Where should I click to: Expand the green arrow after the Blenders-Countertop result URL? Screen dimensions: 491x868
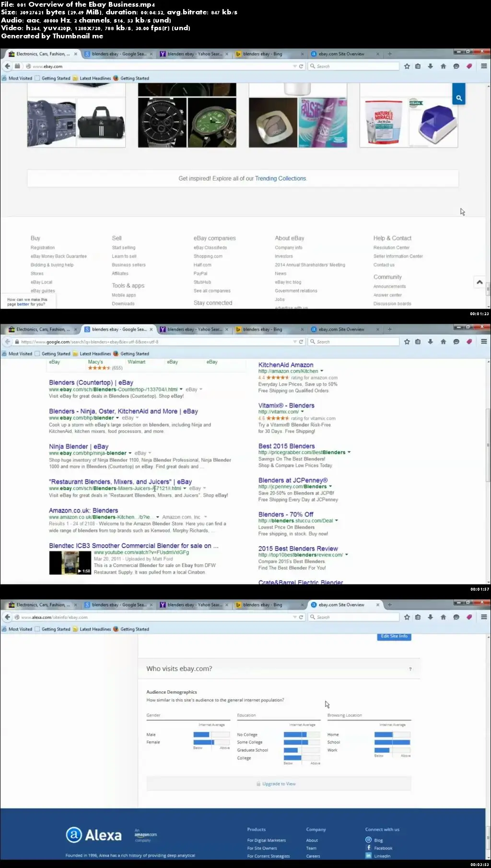(x=181, y=389)
